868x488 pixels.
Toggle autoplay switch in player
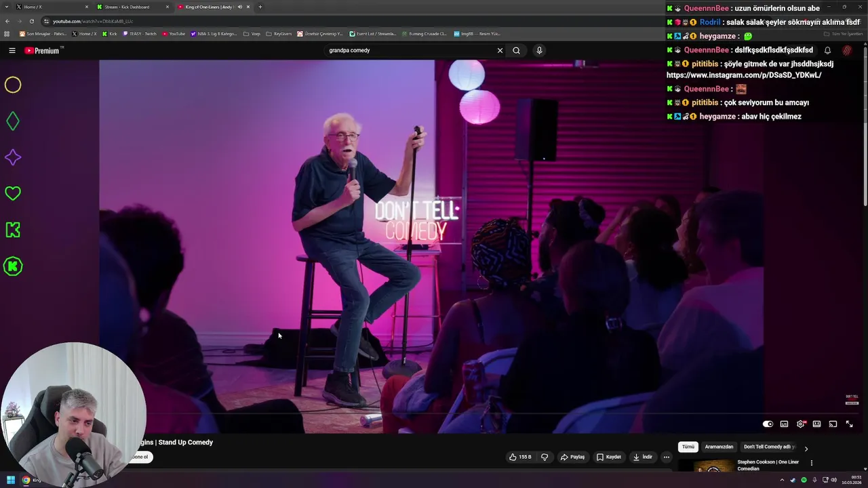click(768, 424)
